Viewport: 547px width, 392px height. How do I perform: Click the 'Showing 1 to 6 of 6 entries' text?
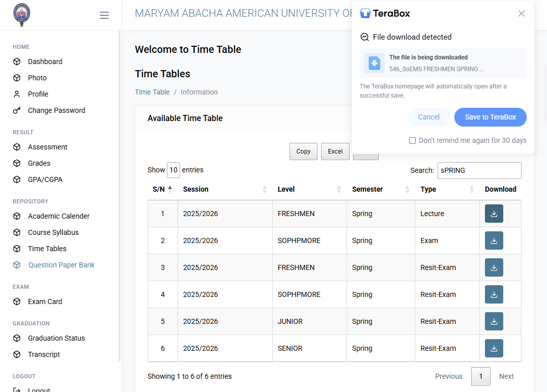(x=189, y=376)
